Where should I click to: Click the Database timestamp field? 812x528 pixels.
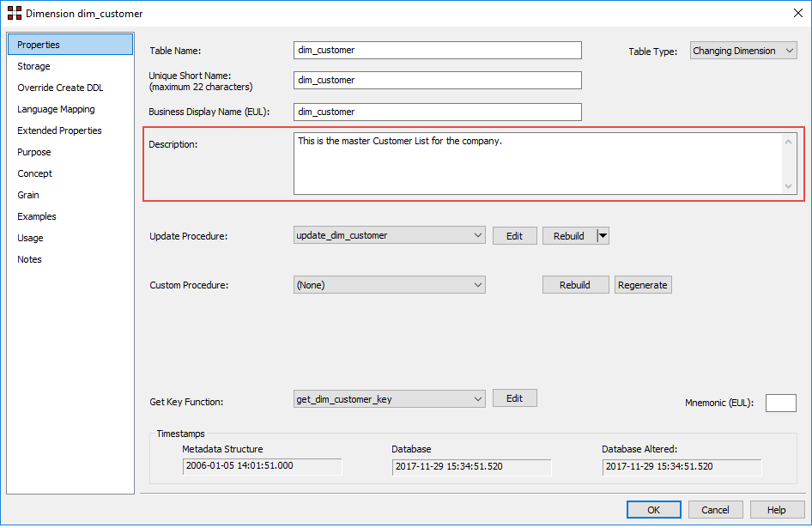click(472, 467)
